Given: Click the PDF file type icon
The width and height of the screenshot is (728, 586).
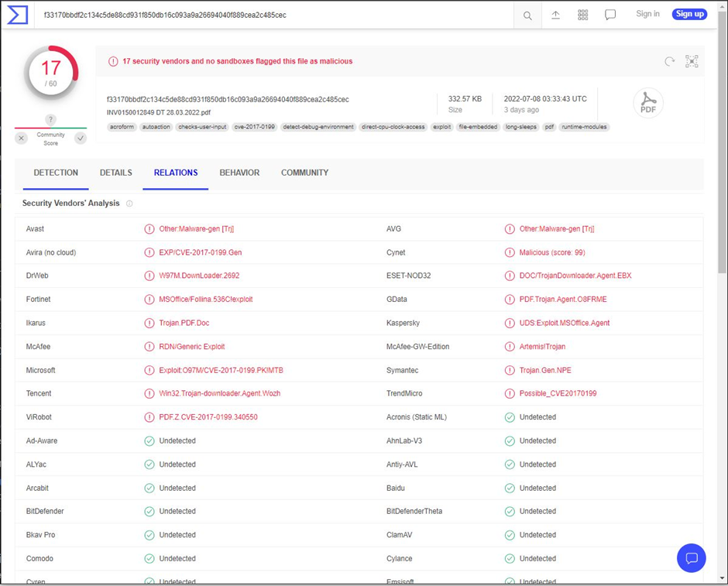Looking at the screenshot, I should (648, 102).
